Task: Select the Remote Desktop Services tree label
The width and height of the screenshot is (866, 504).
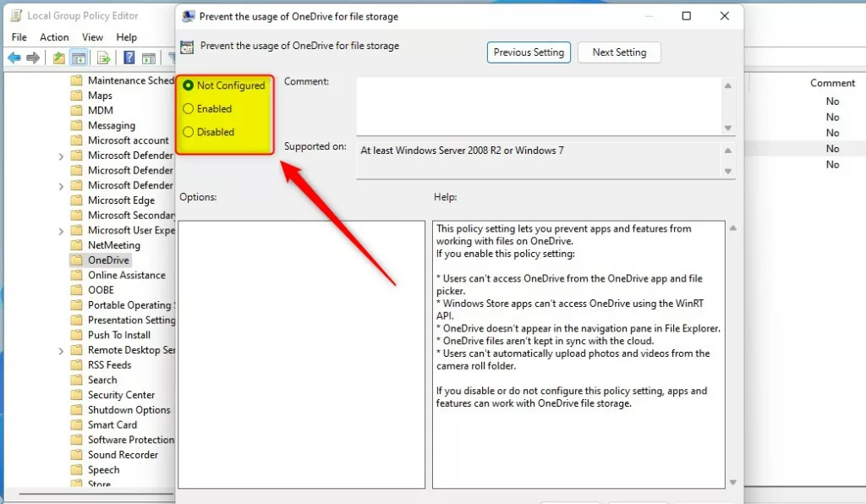Action: pyautogui.click(x=131, y=350)
